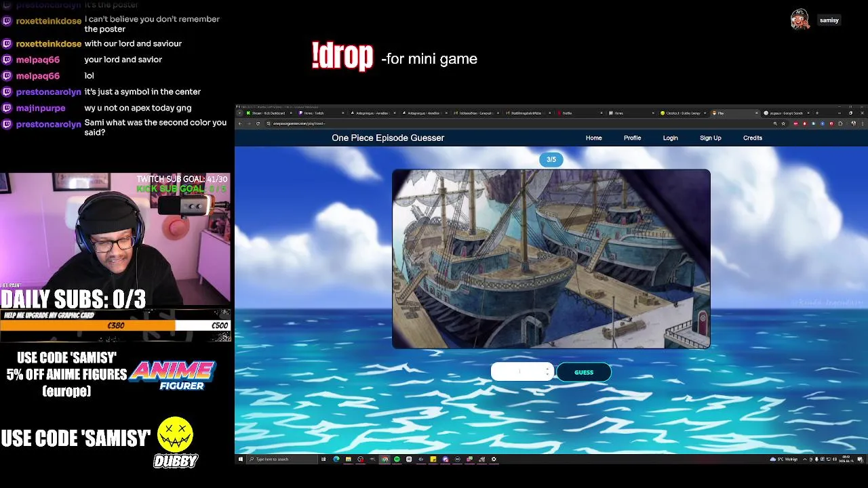Click the tab search dropdown arrow
This screenshot has height=488, width=868.
point(238,113)
